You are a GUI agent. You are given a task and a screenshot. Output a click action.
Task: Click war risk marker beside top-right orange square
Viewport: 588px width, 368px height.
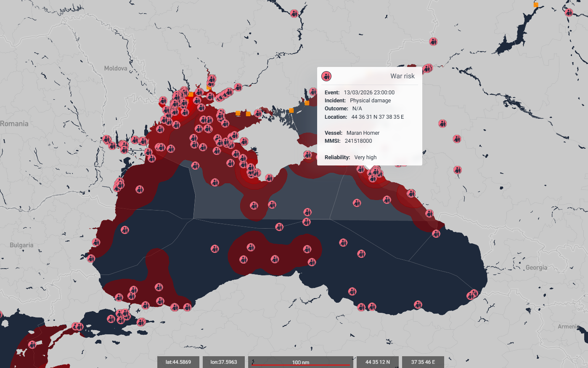click(569, 13)
